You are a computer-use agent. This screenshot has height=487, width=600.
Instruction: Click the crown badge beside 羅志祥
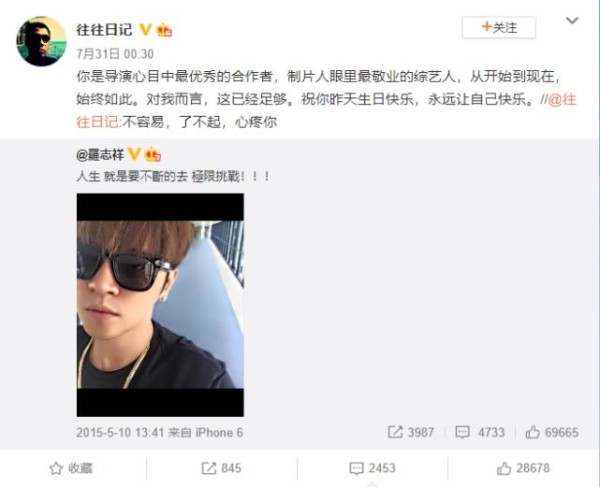click(153, 155)
